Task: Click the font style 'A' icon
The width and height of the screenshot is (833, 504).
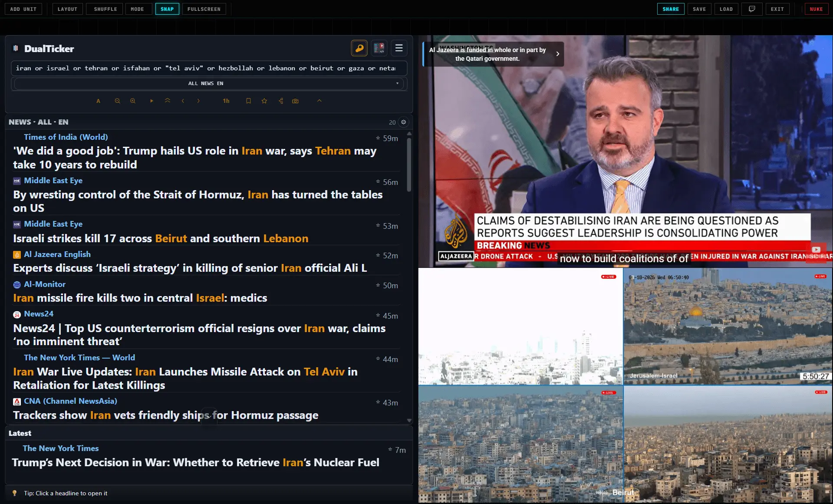Action: [98, 101]
